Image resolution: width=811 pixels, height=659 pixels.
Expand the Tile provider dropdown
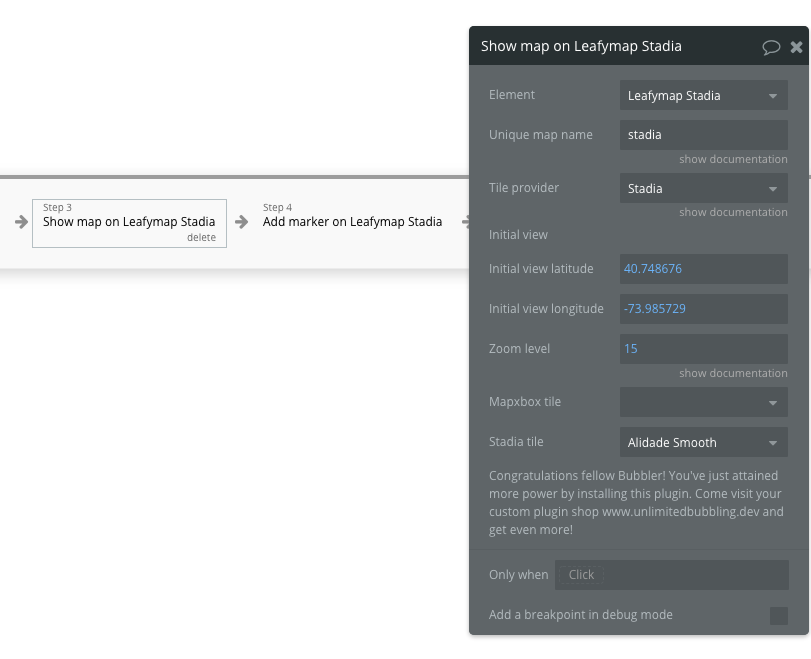pos(703,188)
